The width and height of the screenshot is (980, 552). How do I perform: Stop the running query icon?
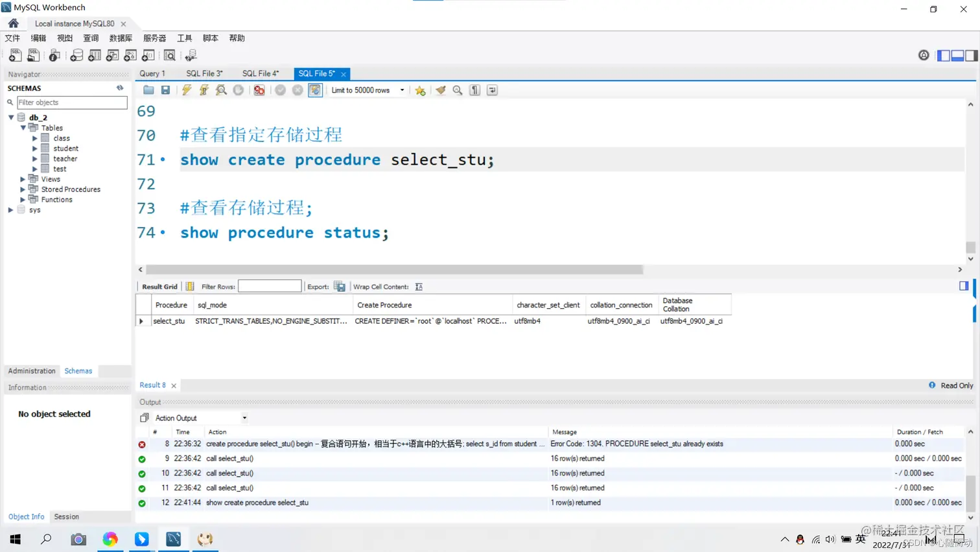pyautogui.click(x=239, y=90)
